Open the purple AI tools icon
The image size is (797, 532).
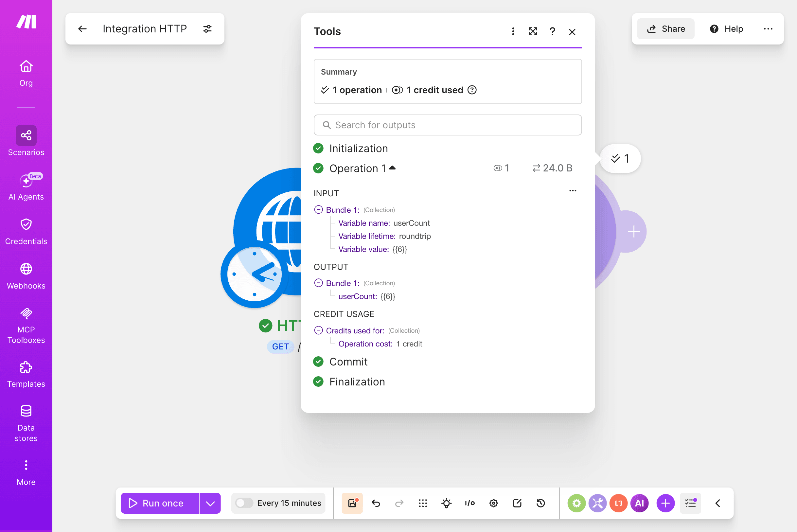(640, 503)
